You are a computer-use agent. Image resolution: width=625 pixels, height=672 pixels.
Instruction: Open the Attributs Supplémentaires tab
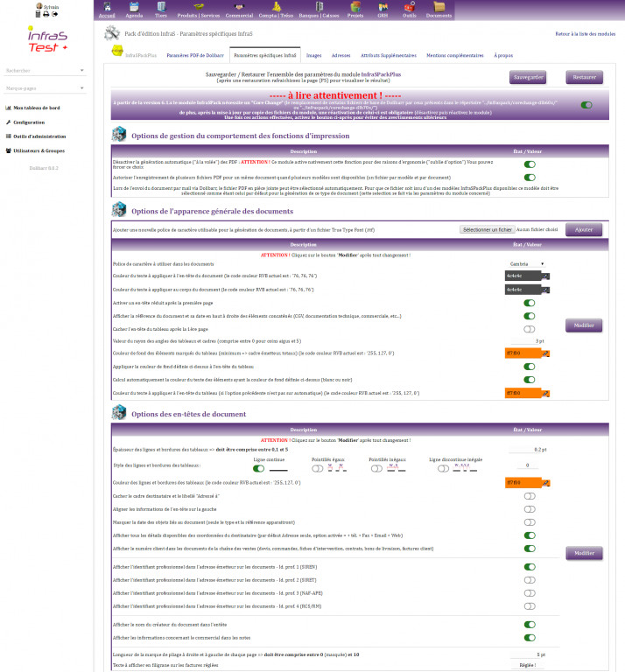[389, 55]
